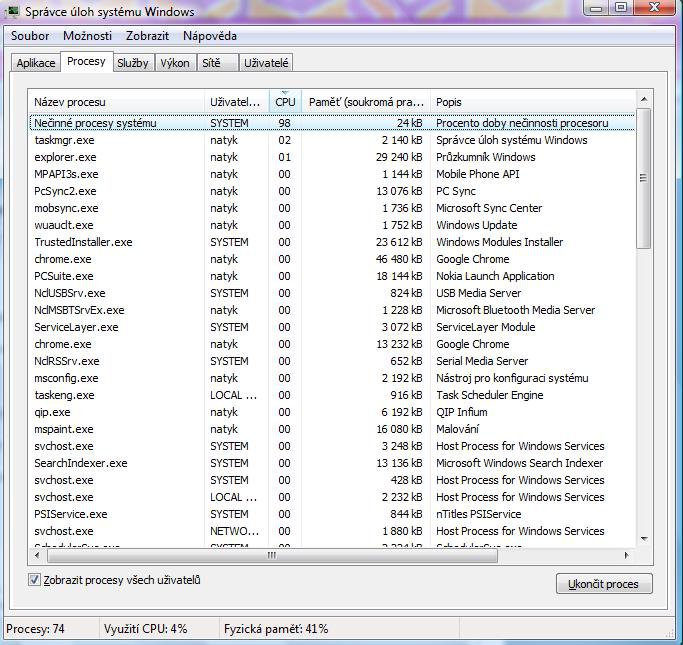Open the Možnosti menu
Viewport: 683px width, 645px height.
(x=87, y=36)
